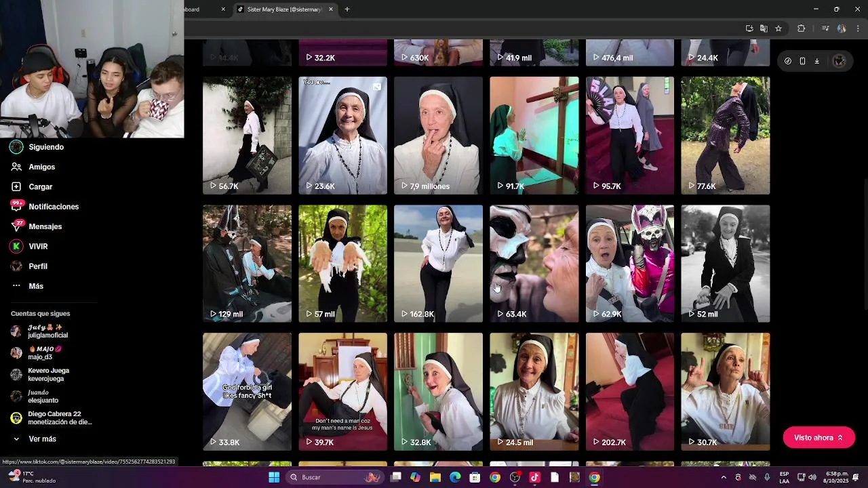Open juligiamoficial followed account
The image size is (868, 488).
(39, 331)
